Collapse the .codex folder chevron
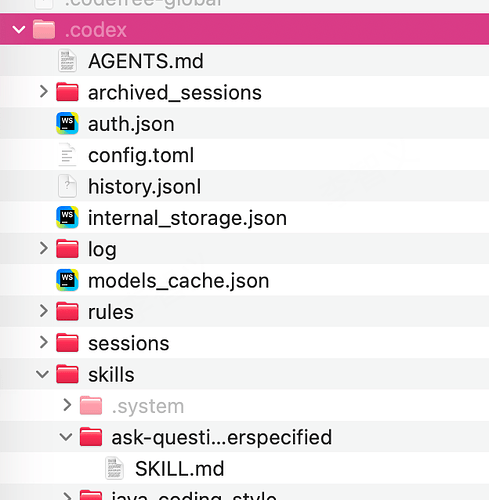 (x=19, y=30)
